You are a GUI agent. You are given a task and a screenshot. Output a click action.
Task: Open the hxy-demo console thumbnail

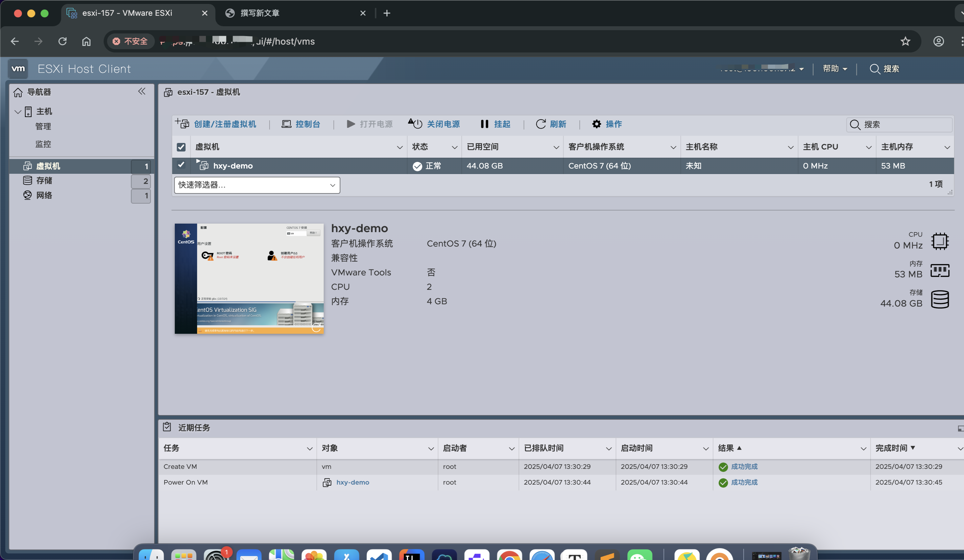pos(249,278)
